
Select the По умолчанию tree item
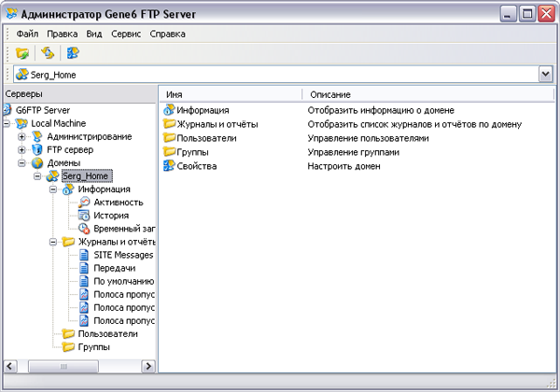[x=124, y=281]
